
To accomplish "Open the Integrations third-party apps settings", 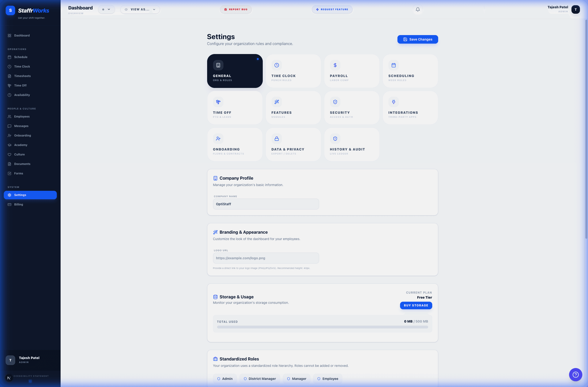I will [x=410, y=108].
